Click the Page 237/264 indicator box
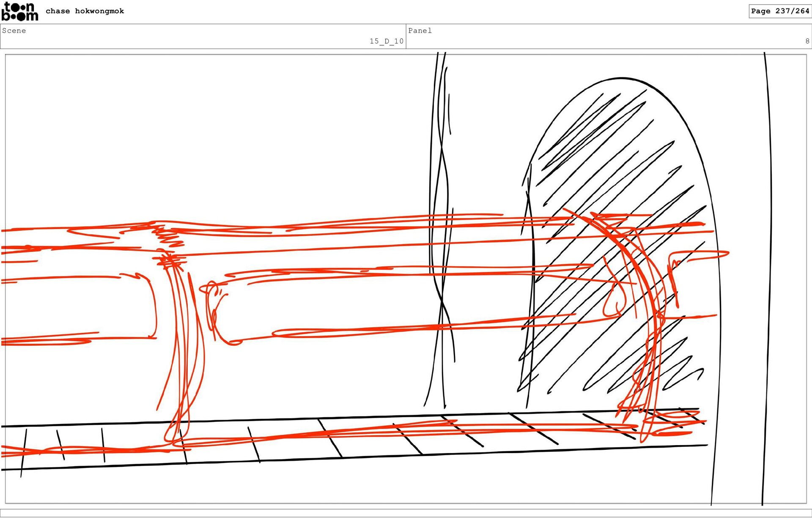The height and width of the screenshot is (525, 812). point(779,11)
